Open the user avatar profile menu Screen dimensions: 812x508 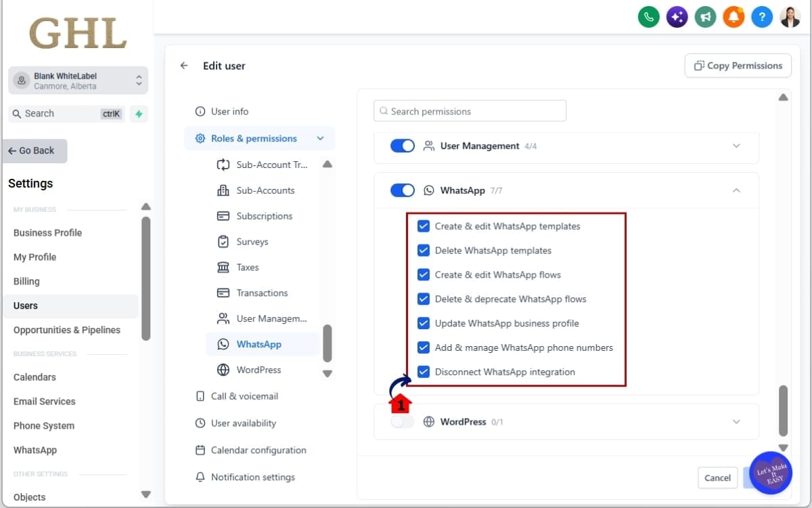pyautogui.click(x=790, y=17)
